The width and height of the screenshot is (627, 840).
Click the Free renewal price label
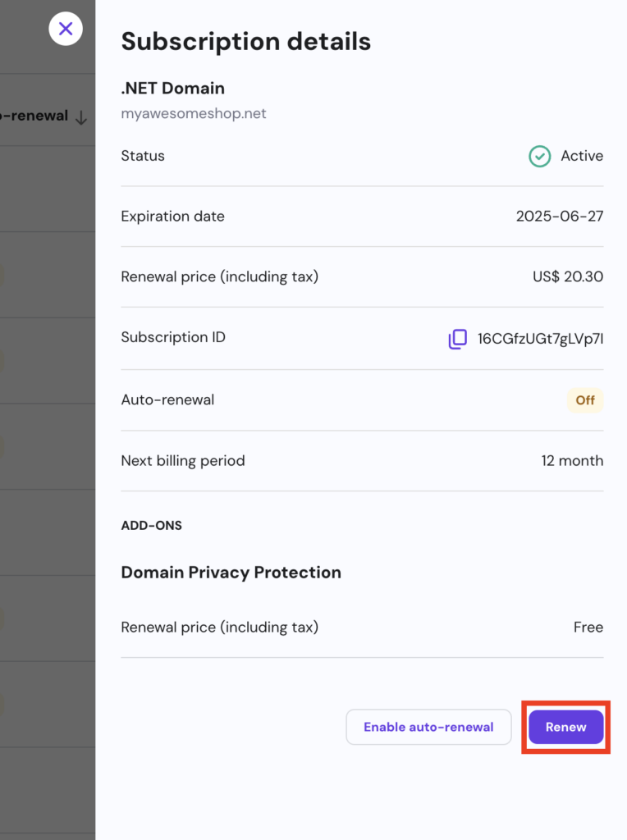point(588,627)
